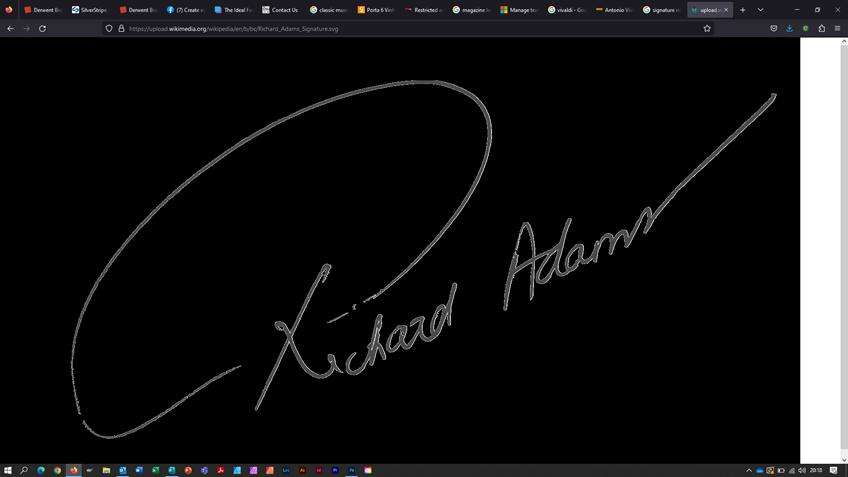848x477 pixels.
Task: Open the Pocket save icon
Action: [773, 29]
